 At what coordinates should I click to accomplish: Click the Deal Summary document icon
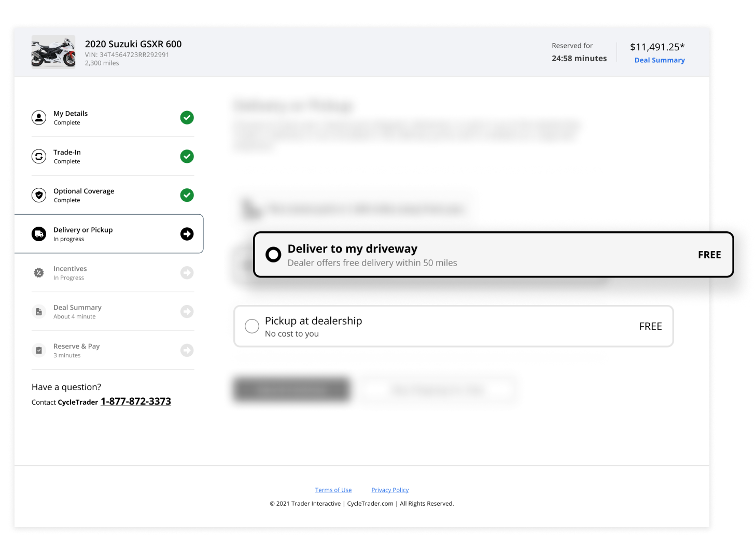39,312
